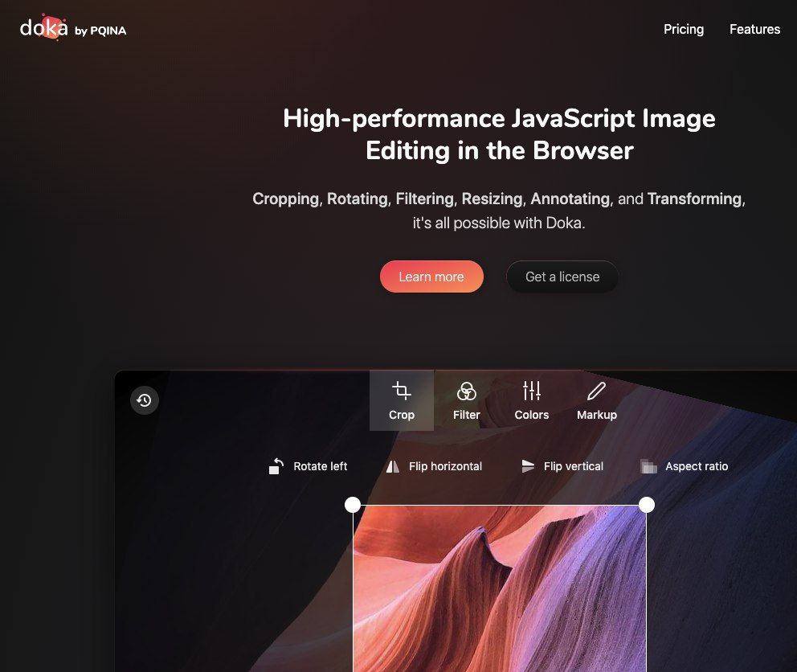Switch to the Markup tab
The height and width of the screenshot is (672, 797).
(597, 401)
